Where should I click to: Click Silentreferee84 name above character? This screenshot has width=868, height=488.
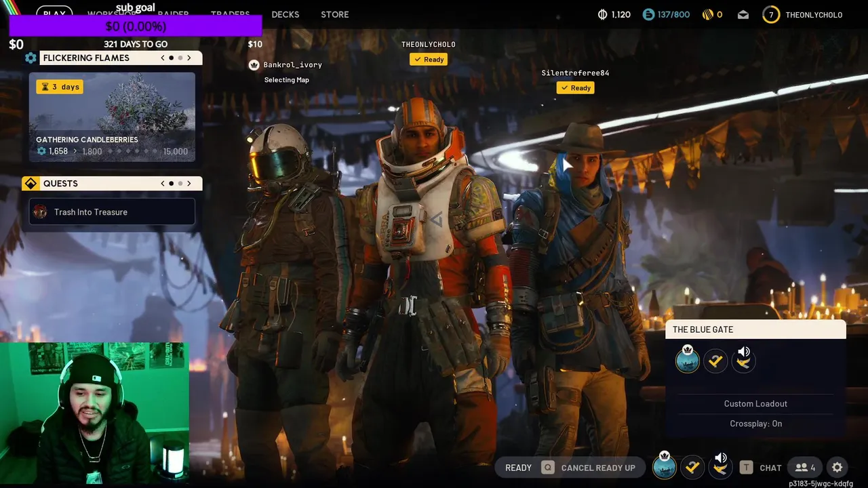(x=575, y=73)
